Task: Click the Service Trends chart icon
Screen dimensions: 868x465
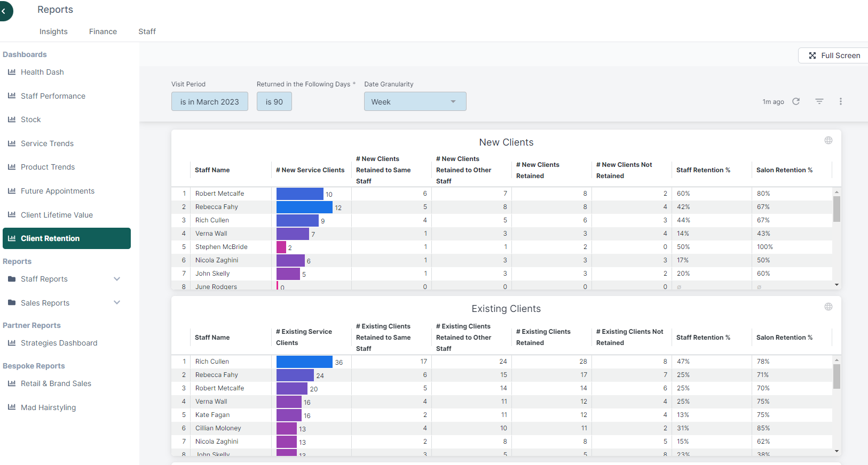Action: (x=12, y=143)
